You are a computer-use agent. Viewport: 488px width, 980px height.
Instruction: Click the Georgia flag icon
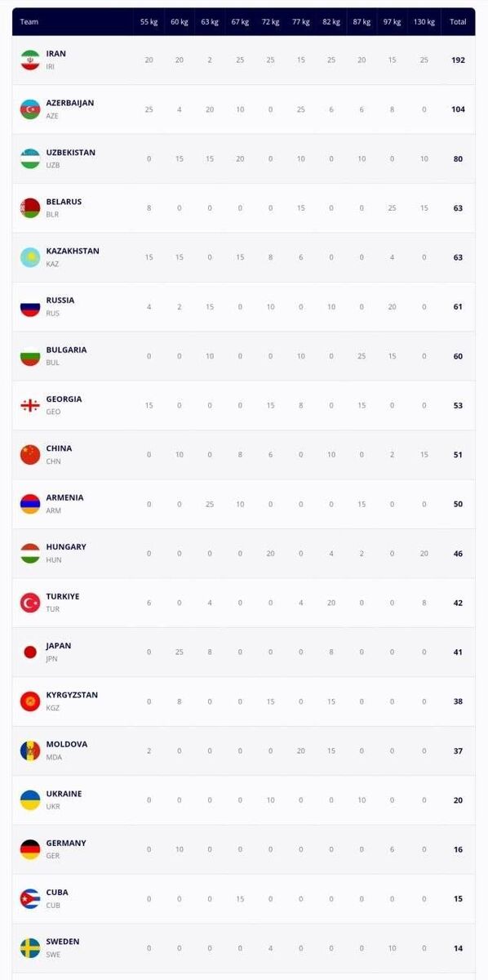point(30,405)
